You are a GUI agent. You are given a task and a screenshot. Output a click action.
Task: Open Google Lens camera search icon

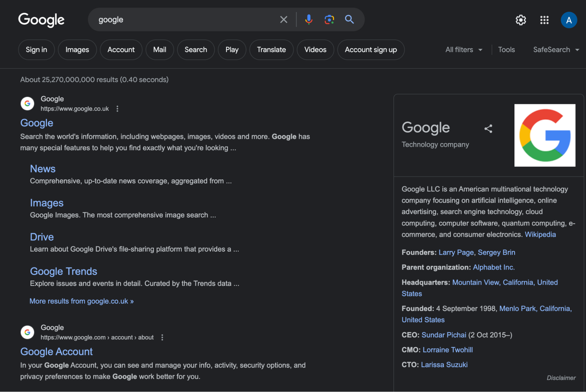tap(329, 20)
